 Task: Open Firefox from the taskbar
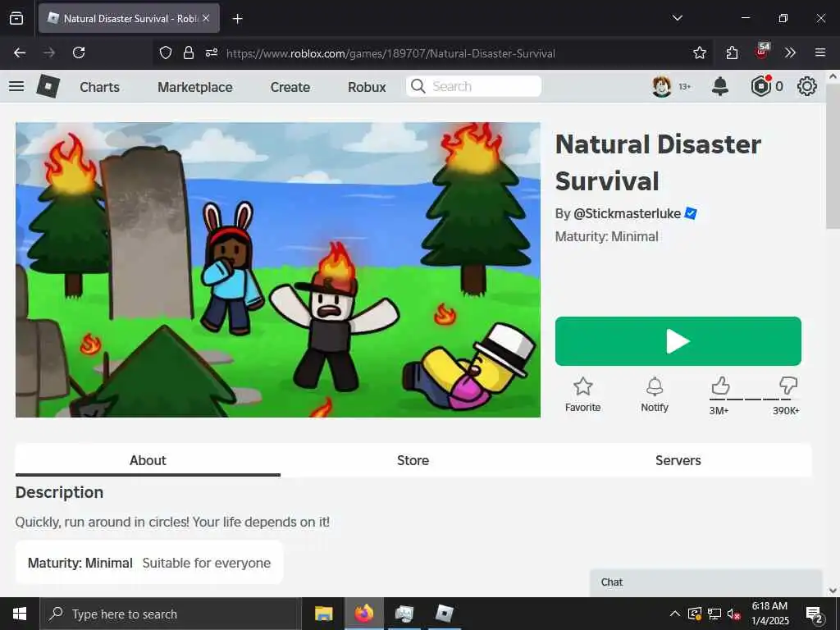[364, 614]
